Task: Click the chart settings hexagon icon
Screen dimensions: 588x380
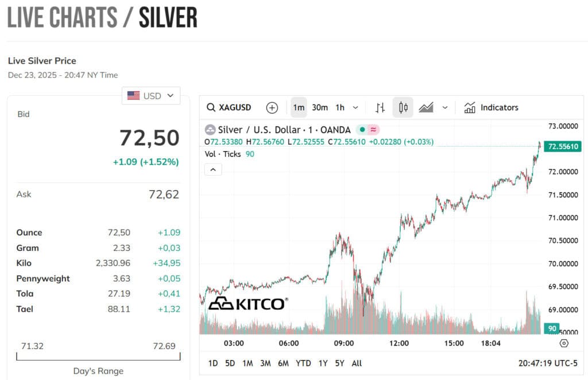Action: pos(564,343)
